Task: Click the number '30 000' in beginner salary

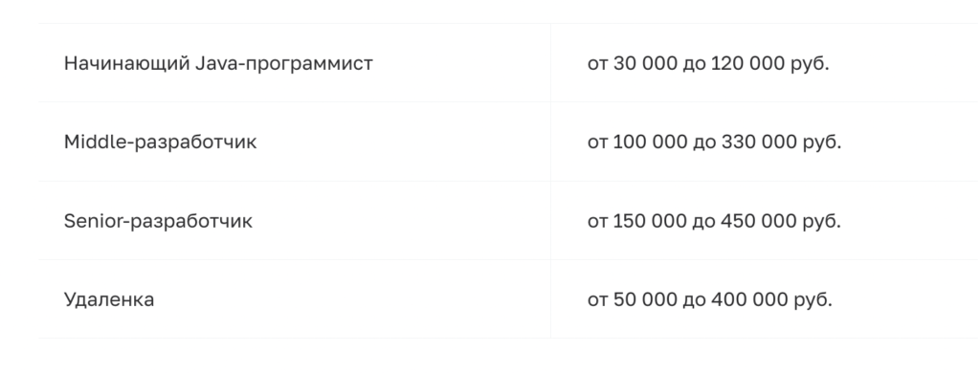Action: pos(646,63)
